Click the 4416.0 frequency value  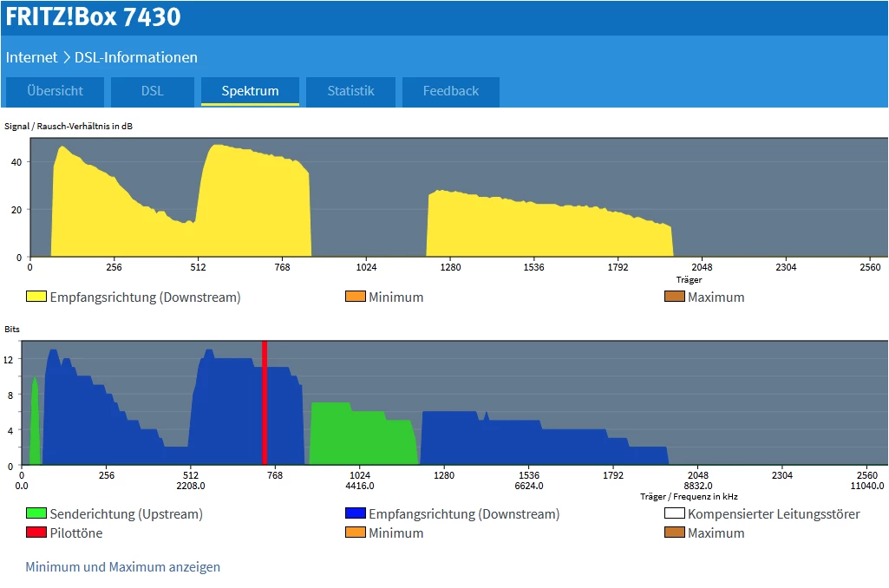click(x=359, y=486)
